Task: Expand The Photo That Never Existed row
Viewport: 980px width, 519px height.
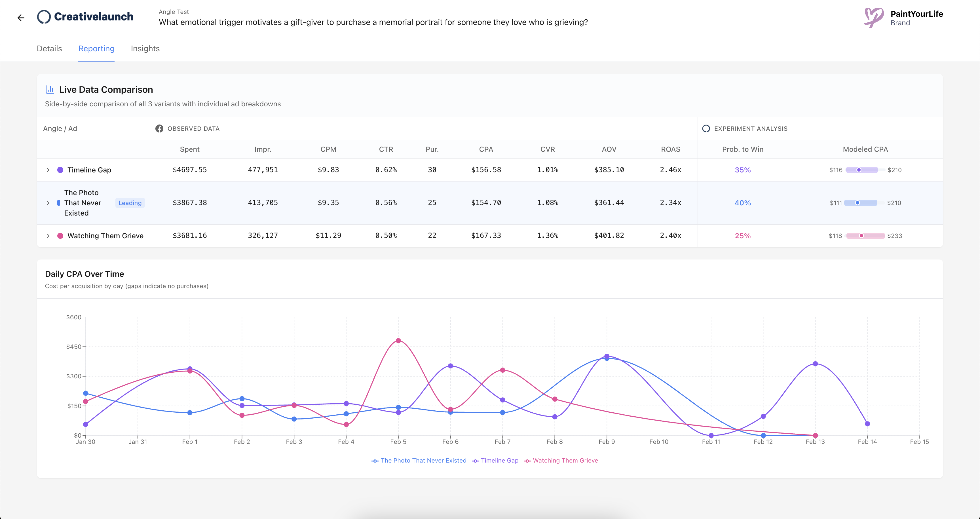Action: pos(48,203)
